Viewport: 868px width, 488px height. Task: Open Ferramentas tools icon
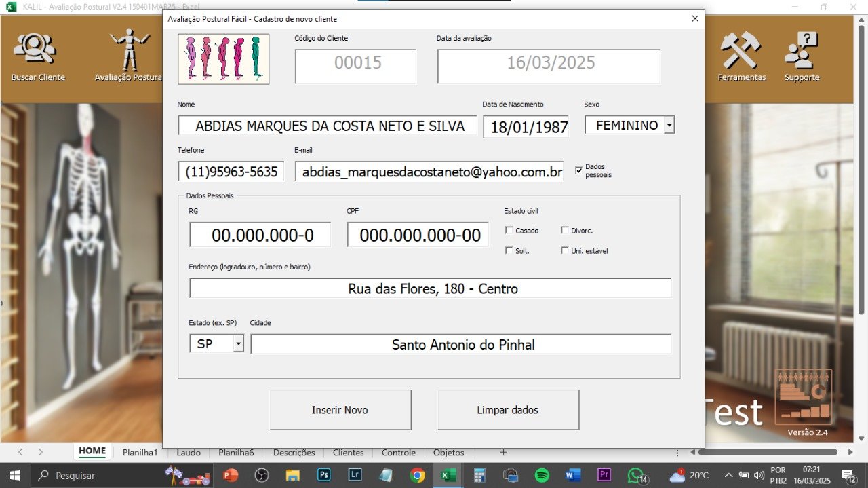pos(741,51)
